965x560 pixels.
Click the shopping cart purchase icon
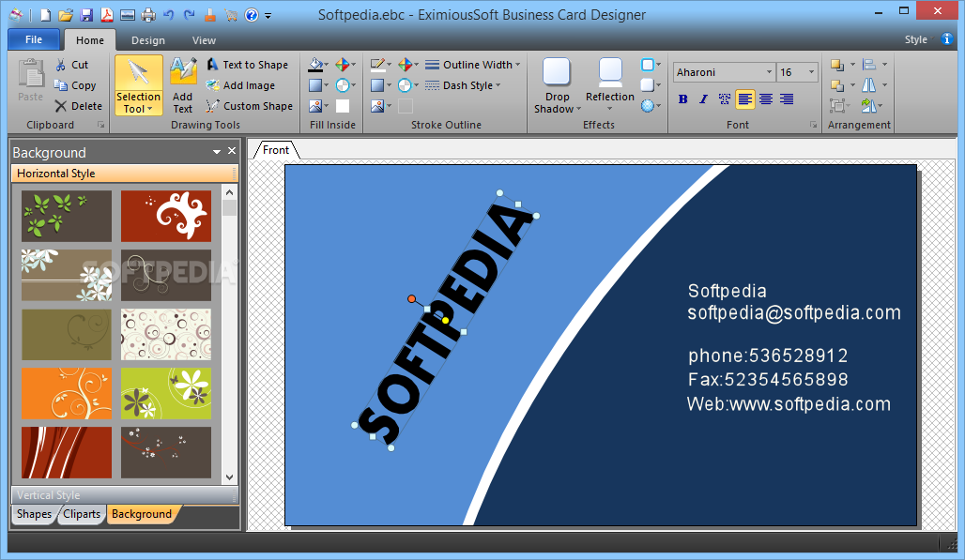231,15
